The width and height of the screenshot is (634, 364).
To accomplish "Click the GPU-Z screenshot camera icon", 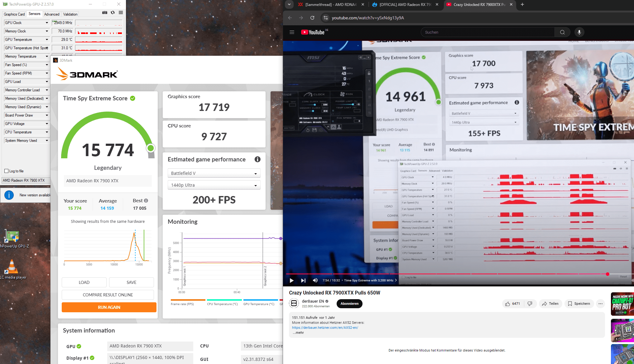I will click(105, 13).
